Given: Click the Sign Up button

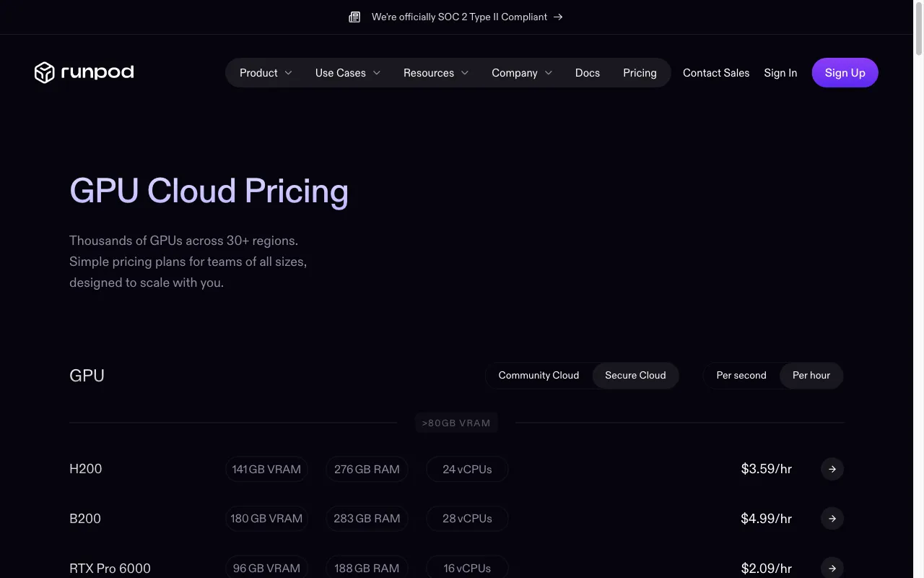Looking at the screenshot, I should pos(845,73).
